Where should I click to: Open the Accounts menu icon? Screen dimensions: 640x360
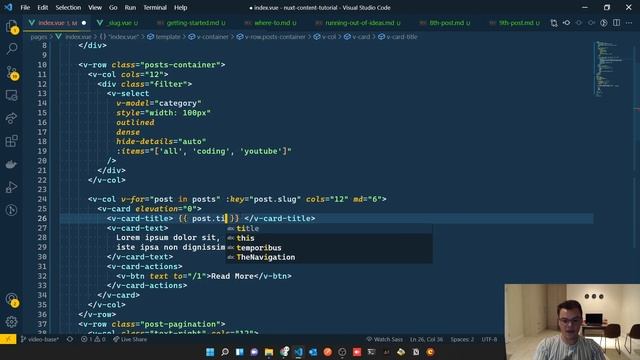coord(11,299)
